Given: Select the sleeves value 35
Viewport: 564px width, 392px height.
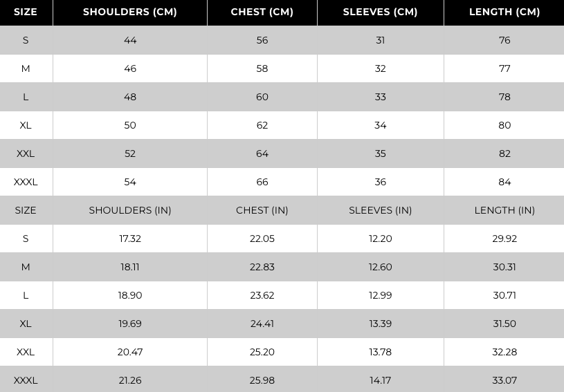Looking at the screenshot, I should 380,153.
